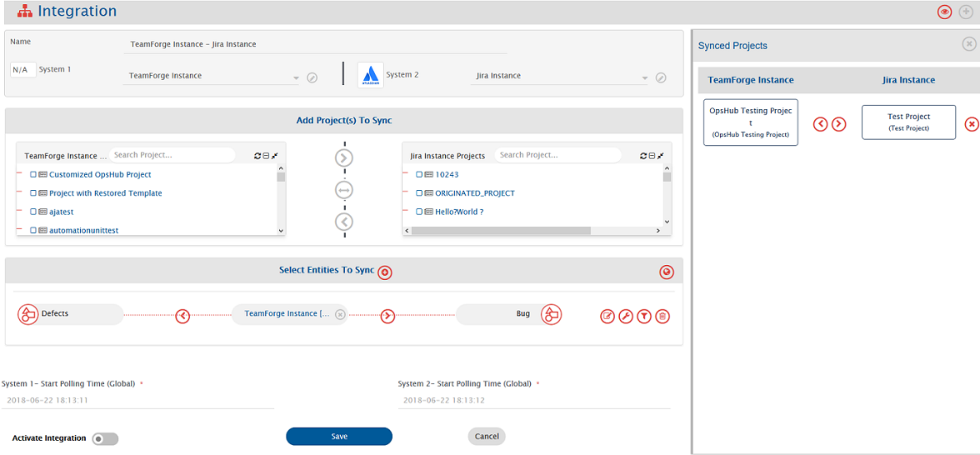Open the wrench configuration icon for the entity mapping
The image size is (980, 455).
pyautogui.click(x=626, y=317)
